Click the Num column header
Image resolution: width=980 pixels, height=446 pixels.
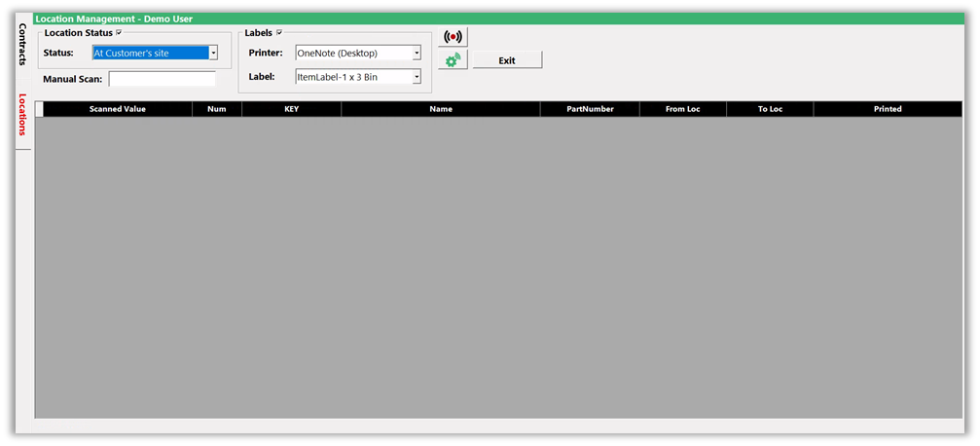point(217,109)
